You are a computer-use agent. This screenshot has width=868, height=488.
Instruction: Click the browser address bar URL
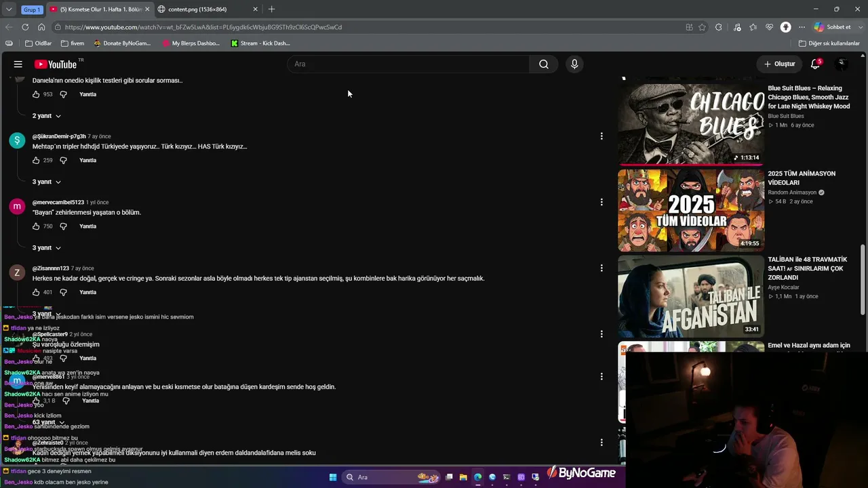[x=203, y=27]
